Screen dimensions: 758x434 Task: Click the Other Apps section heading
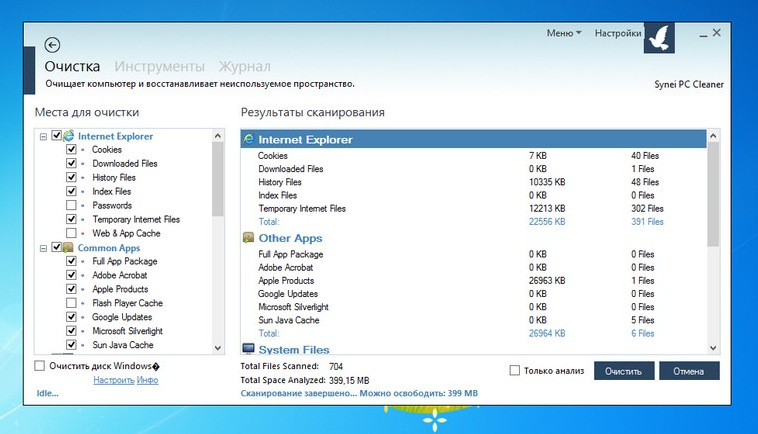click(291, 238)
